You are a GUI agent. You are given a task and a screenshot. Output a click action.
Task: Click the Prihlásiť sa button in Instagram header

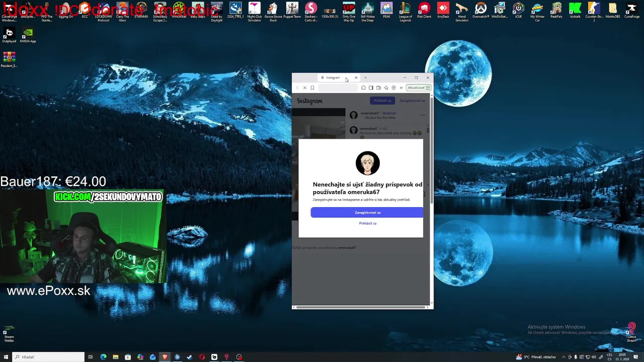point(382,101)
